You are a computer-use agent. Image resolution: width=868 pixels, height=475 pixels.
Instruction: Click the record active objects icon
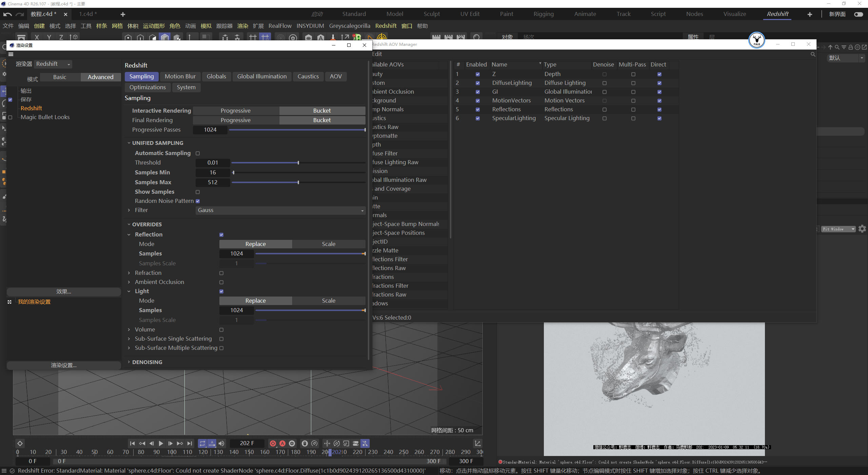273,443
